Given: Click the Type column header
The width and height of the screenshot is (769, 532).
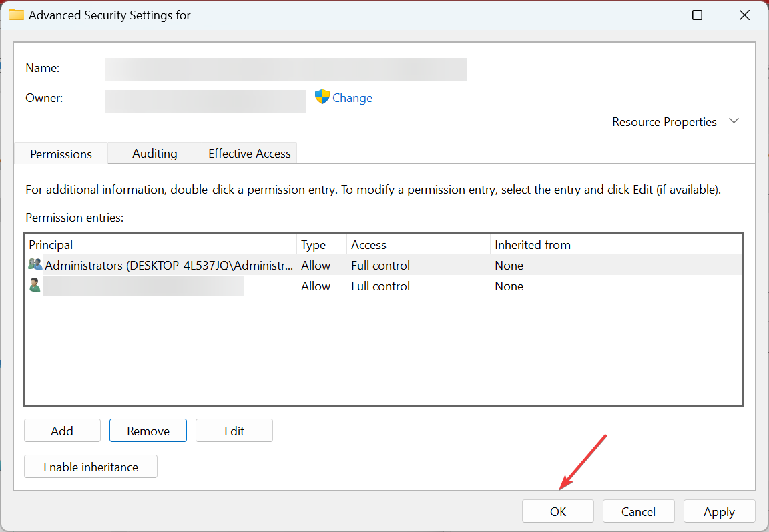Looking at the screenshot, I should pyautogui.click(x=321, y=245).
